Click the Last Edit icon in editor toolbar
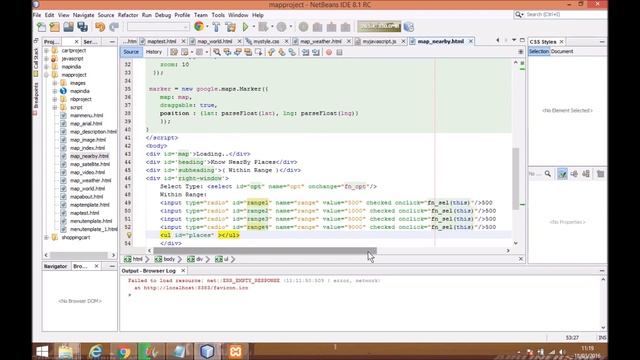The image size is (640, 360). [x=174, y=52]
